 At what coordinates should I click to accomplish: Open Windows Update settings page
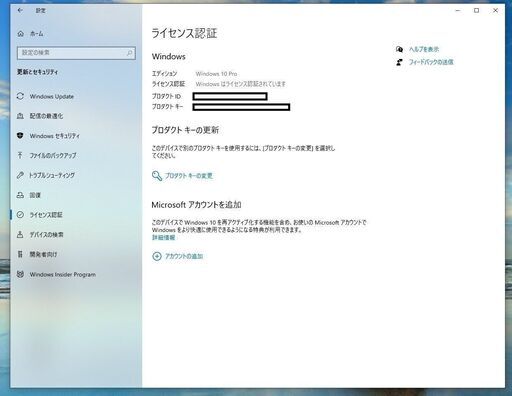52,96
